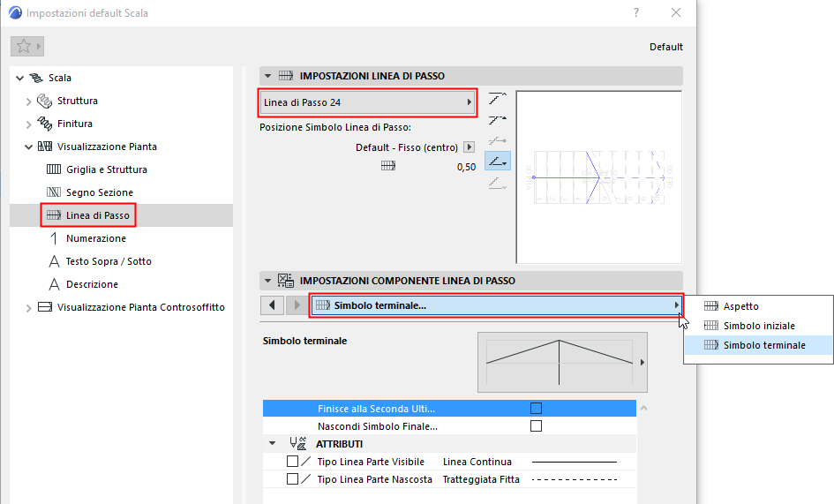
Task: Click solid line sample for Parte Visibile
Action: pyautogui.click(x=575, y=462)
